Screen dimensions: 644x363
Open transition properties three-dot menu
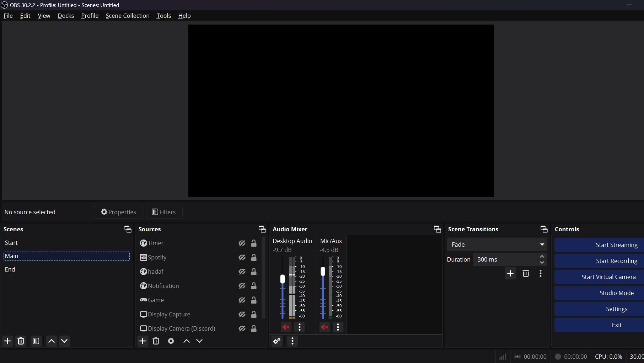tap(541, 273)
